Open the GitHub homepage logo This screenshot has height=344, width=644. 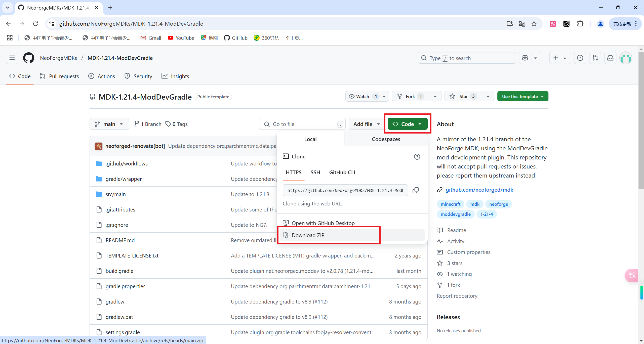point(29,58)
